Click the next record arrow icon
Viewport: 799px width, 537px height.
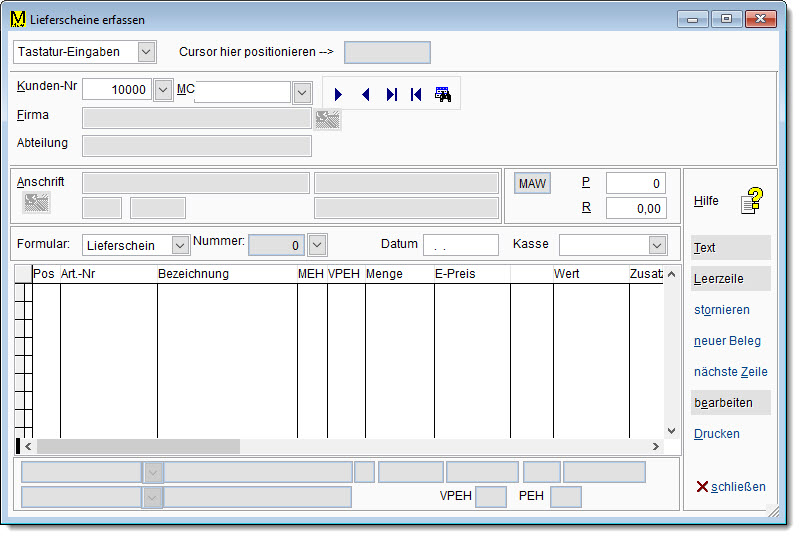(339, 94)
